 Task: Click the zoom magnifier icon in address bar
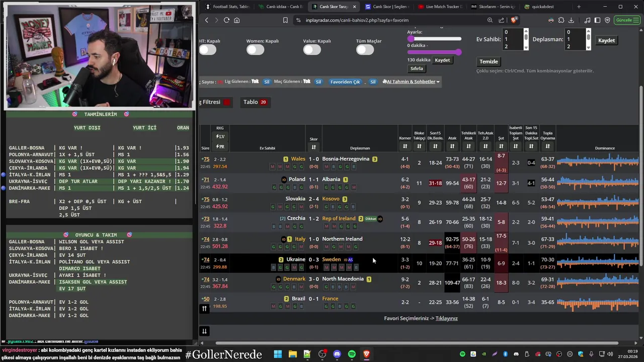click(x=490, y=20)
